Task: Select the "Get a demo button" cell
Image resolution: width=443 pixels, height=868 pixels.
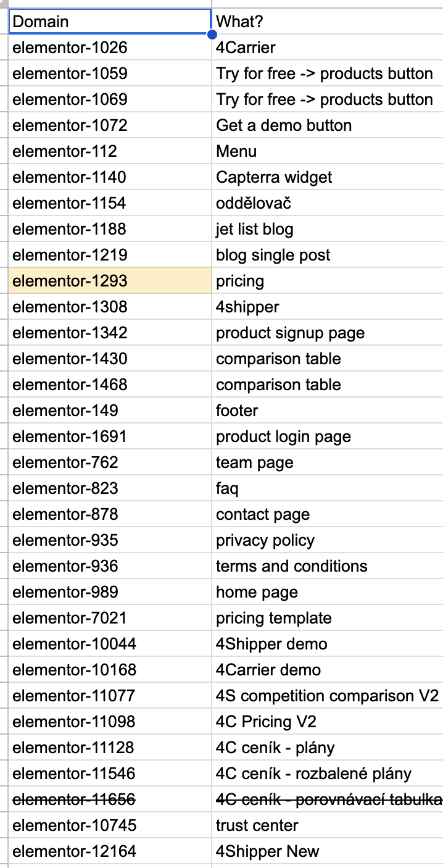Action: coord(327,125)
